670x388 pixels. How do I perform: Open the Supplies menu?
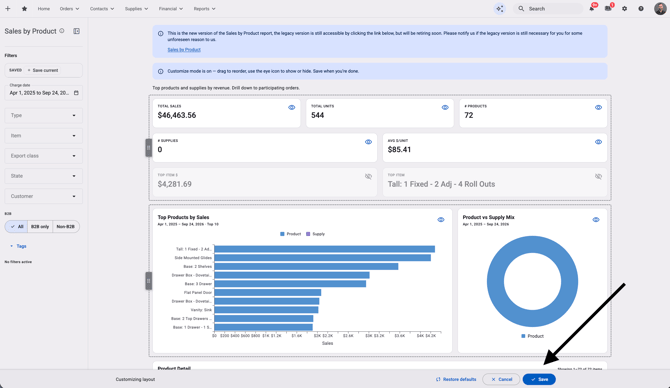click(136, 9)
